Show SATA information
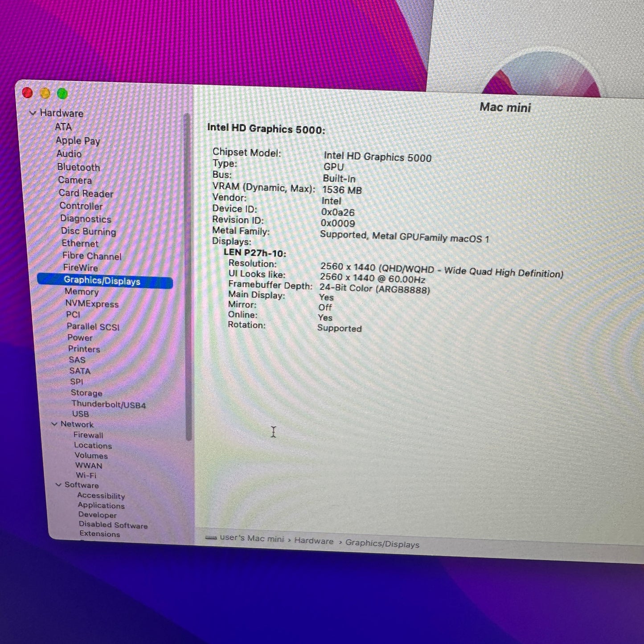644x644 pixels. [x=80, y=371]
